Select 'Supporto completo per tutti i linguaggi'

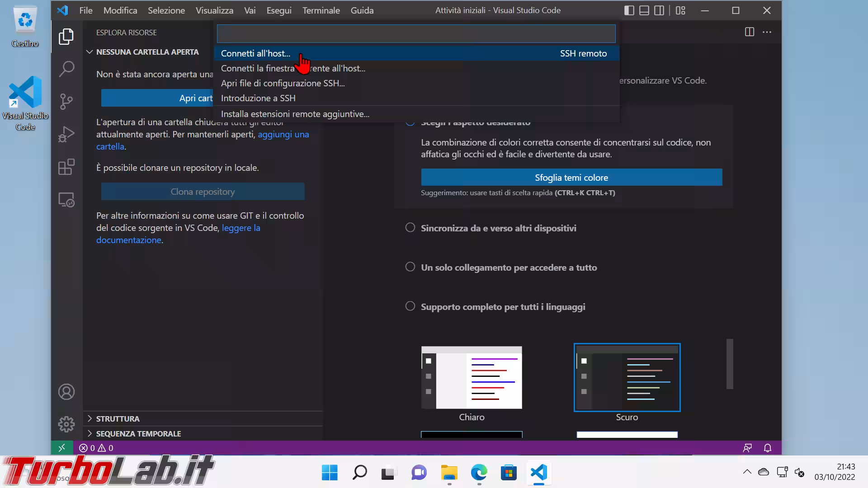pyautogui.click(x=503, y=307)
